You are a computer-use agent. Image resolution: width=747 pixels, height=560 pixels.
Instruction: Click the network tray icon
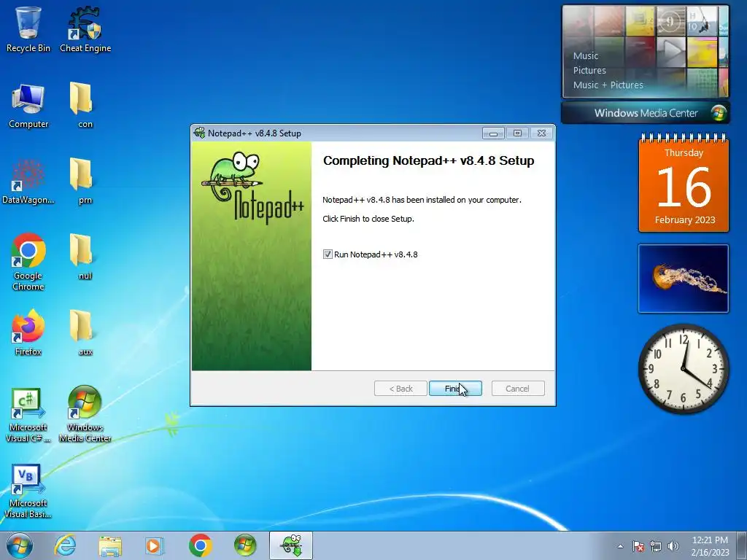[656, 546]
